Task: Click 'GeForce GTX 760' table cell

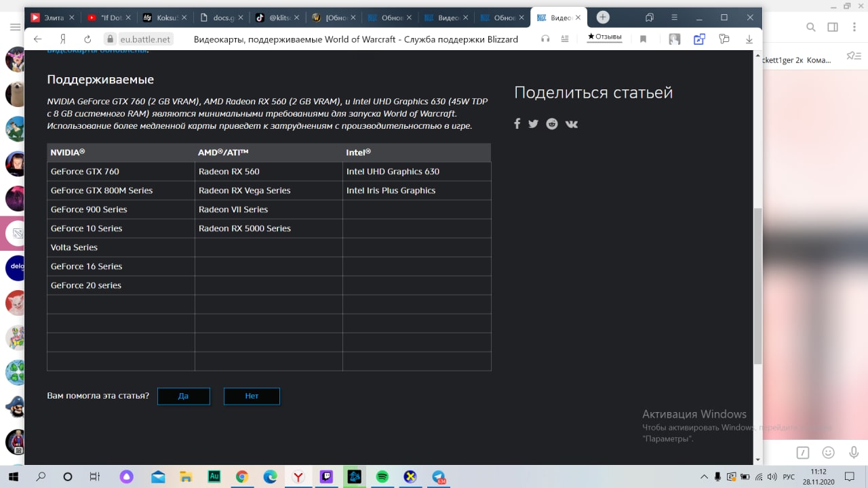Action: tap(121, 171)
